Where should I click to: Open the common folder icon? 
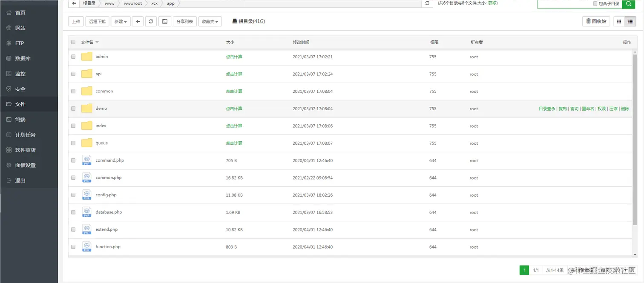(87, 91)
